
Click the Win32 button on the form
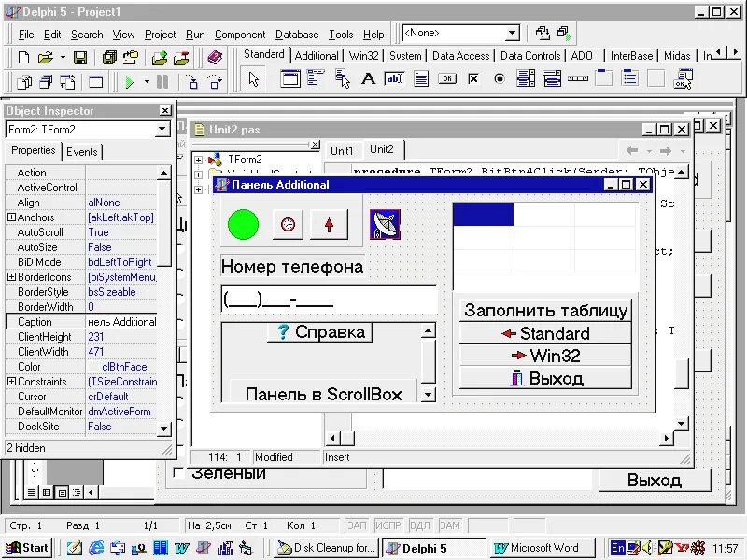pyautogui.click(x=545, y=356)
